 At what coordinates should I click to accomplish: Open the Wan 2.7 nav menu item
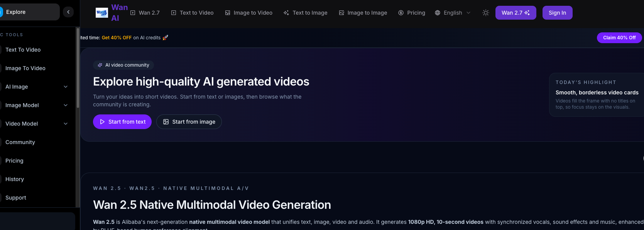(145, 13)
